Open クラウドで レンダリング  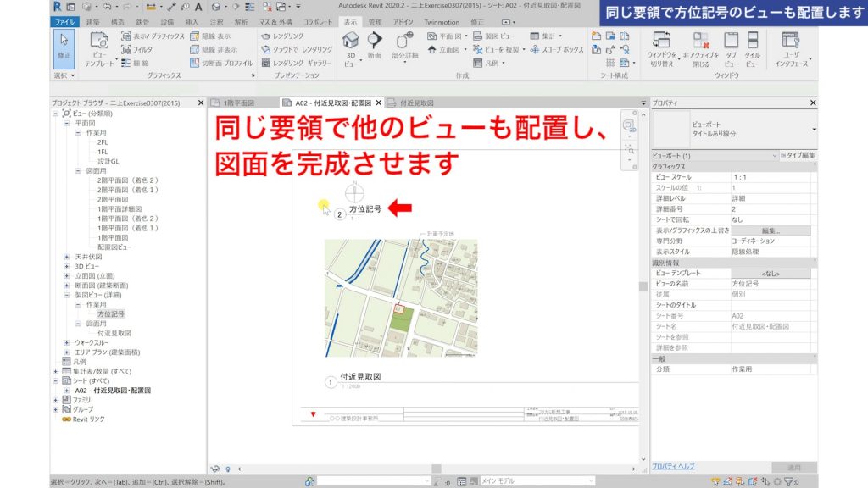click(297, 49)
